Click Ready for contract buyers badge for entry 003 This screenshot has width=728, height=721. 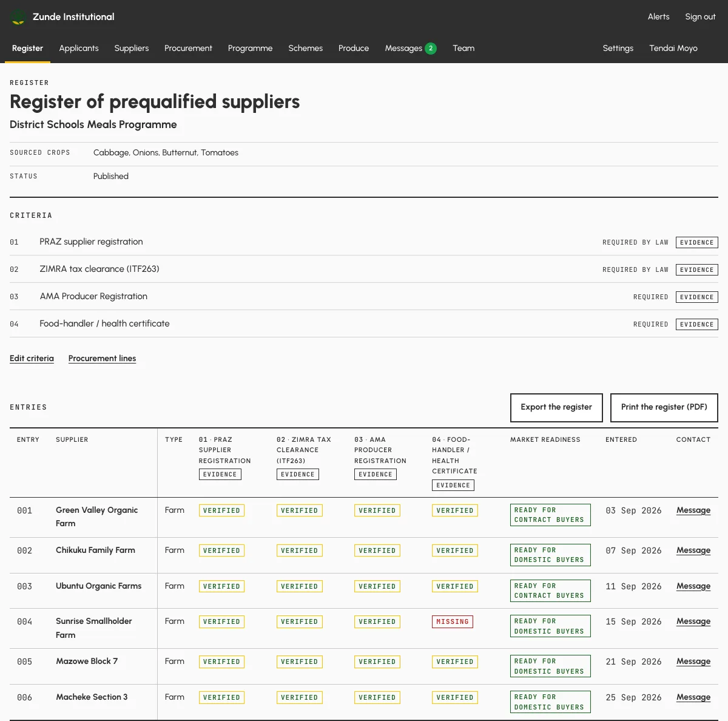550,591
